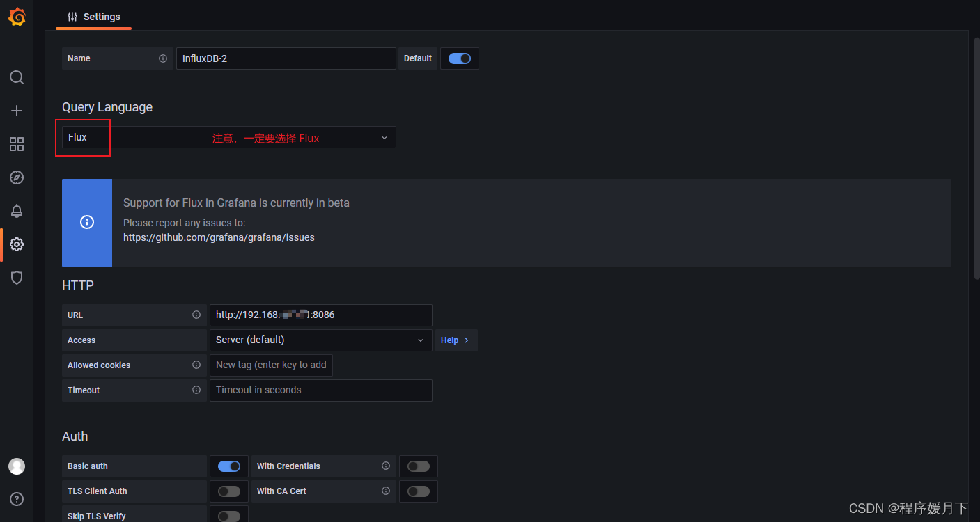Enable the TLS Client Auth switch

coord(229,491)
